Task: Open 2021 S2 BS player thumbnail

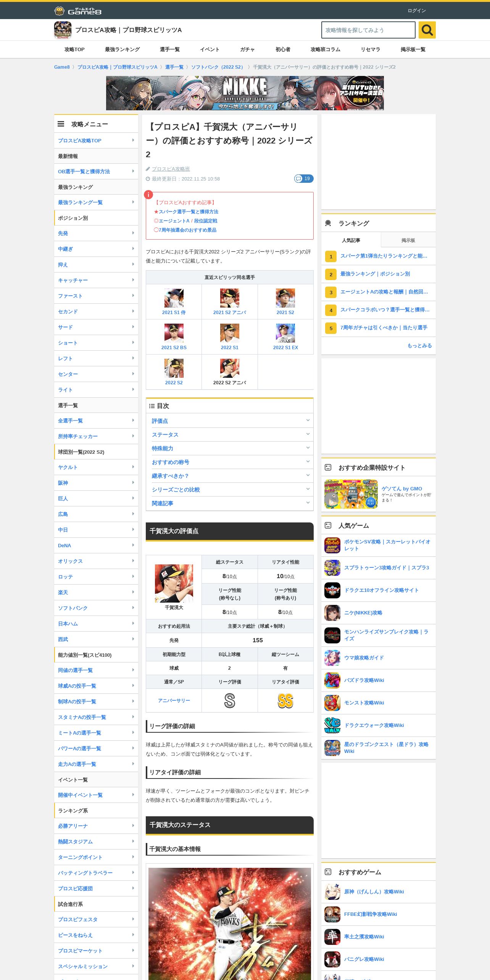Action: coord(174,333)
